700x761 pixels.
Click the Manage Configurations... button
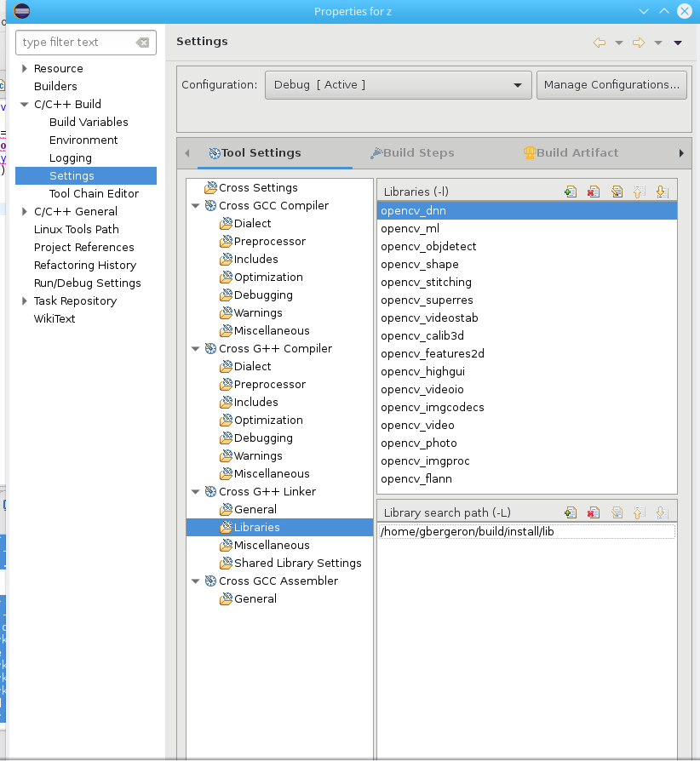[611, 85]
